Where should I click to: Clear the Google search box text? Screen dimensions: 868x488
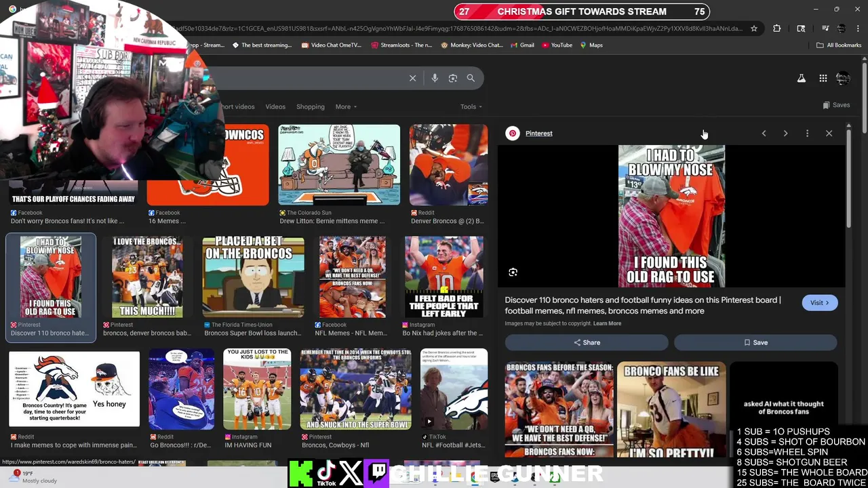(412, 78)
